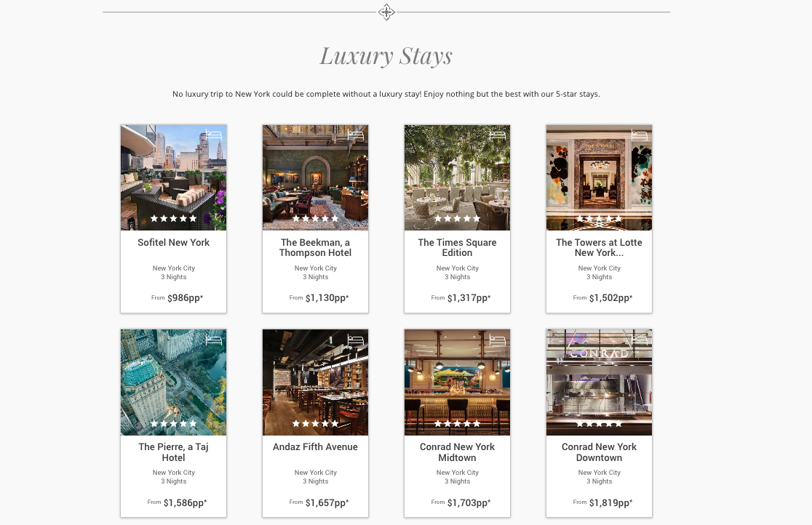The height and width of the screenshot is (525, 812).
Task: View The Pierre aerial photo thumbnail
Action: [x=173, y=382]
